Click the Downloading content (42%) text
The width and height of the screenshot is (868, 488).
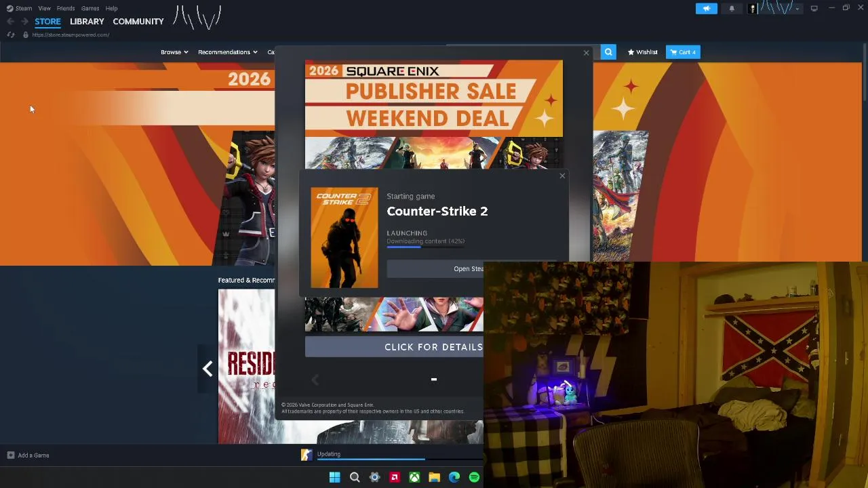pos(426,241)
